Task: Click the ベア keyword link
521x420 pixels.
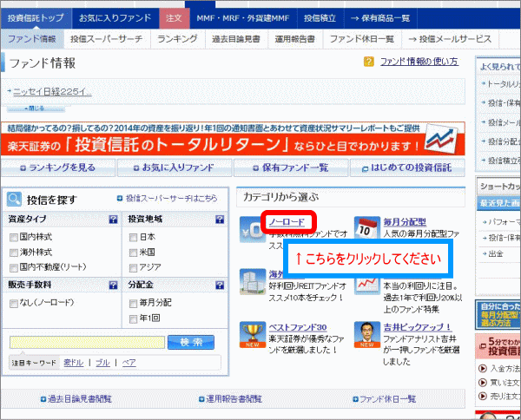Action: [129, 363]
